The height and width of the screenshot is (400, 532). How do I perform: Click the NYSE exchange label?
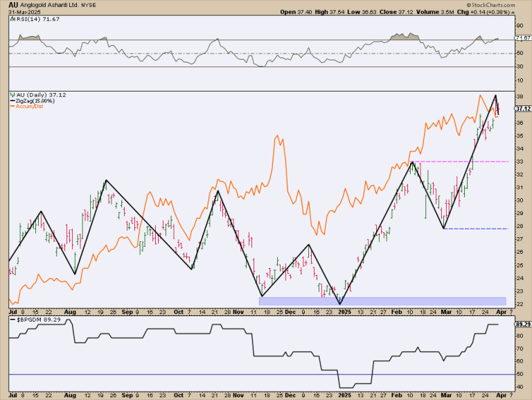(x=89, y=6)
